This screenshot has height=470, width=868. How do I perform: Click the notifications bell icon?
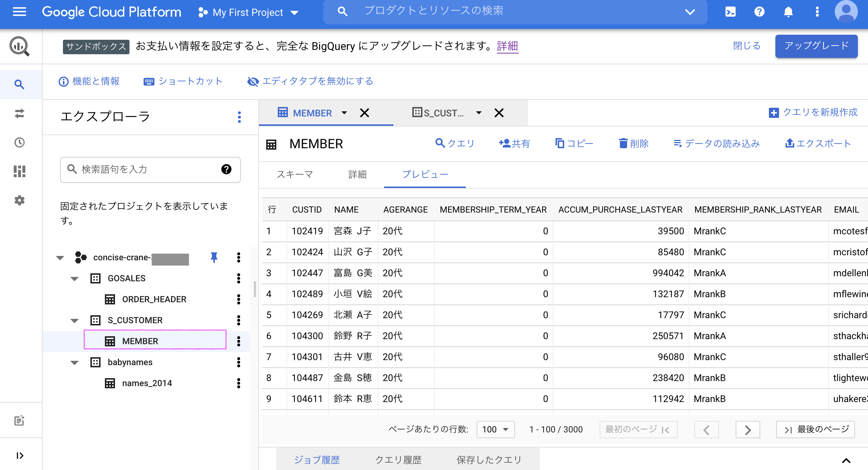tap(788, 12)
